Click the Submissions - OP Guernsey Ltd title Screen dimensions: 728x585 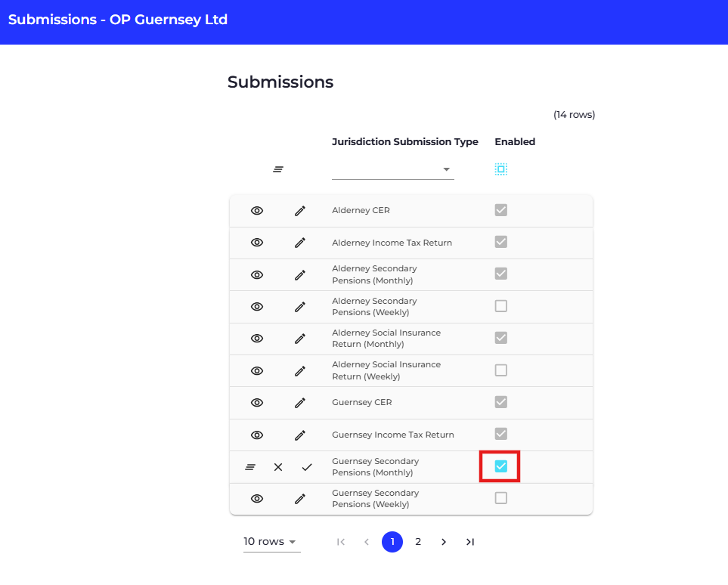118,20
